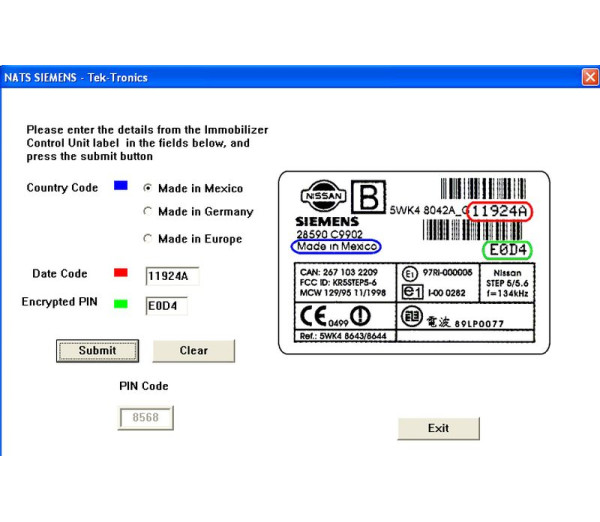This screenshot has height=522, width=600.
Task: Select the Made in Mexico option
Action: pyautogui.click(x=149, y=188)
